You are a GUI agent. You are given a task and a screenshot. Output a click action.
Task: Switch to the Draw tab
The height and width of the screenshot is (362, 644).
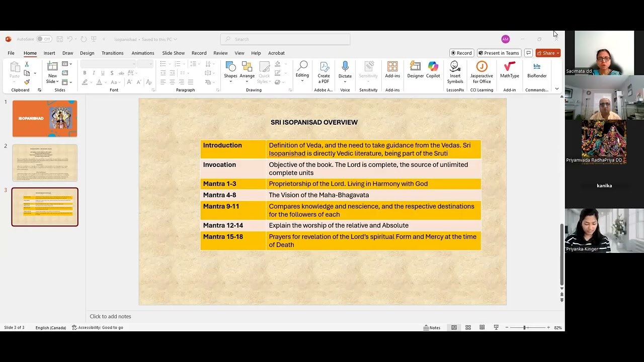pyautogui.click(x=67, y=53)
